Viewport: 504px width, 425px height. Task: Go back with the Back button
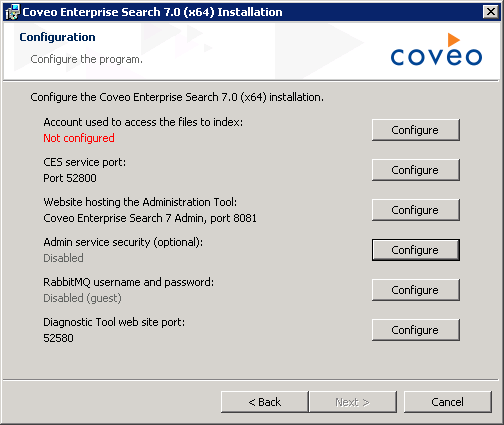265,402
